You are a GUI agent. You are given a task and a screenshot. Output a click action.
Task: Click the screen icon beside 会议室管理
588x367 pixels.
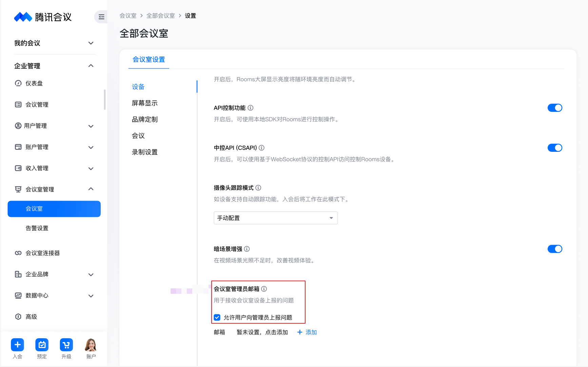(18, 189)
